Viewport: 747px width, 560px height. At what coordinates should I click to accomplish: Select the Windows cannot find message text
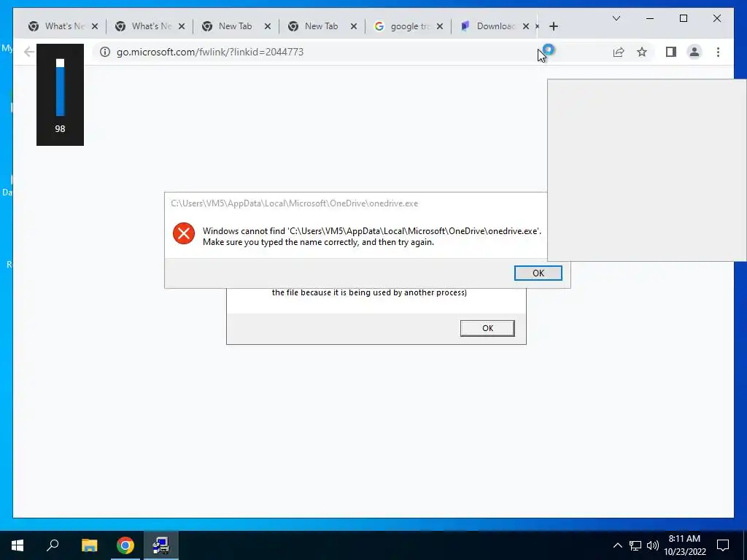(x=372, y=236)
